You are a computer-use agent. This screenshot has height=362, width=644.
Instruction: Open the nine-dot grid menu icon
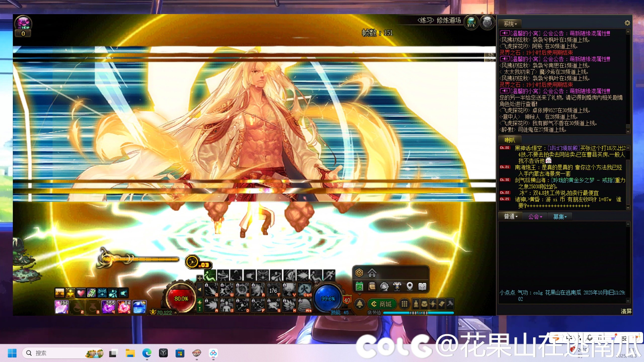pyautogui.click(x=404, y=304)
